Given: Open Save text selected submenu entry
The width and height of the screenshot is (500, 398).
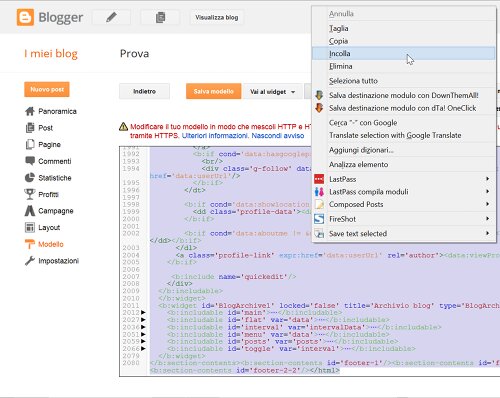Looking at the screenshot, I should coord(403,233).
